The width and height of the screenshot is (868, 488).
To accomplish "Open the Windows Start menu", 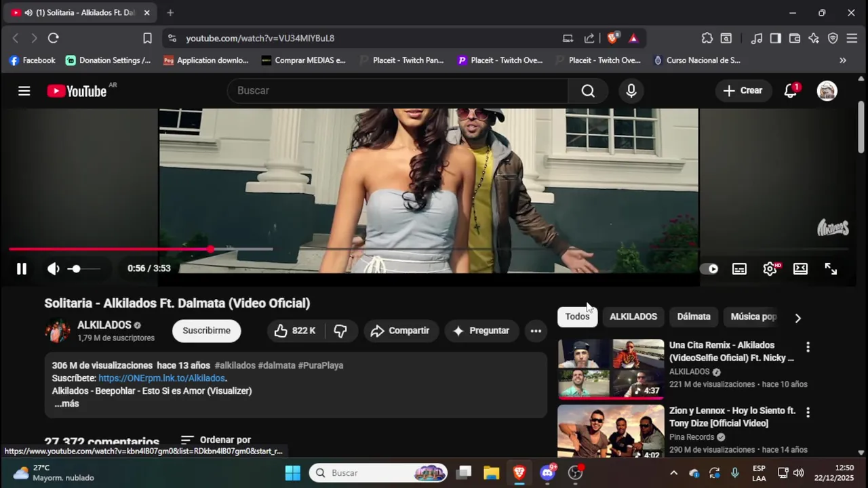I will click(x=293, y=473).
